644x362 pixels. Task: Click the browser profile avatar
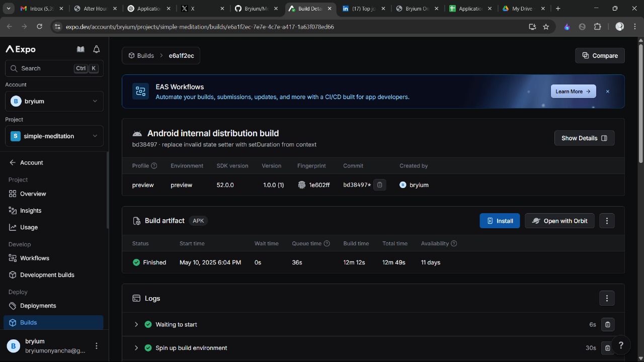click(x=620, y=27)
